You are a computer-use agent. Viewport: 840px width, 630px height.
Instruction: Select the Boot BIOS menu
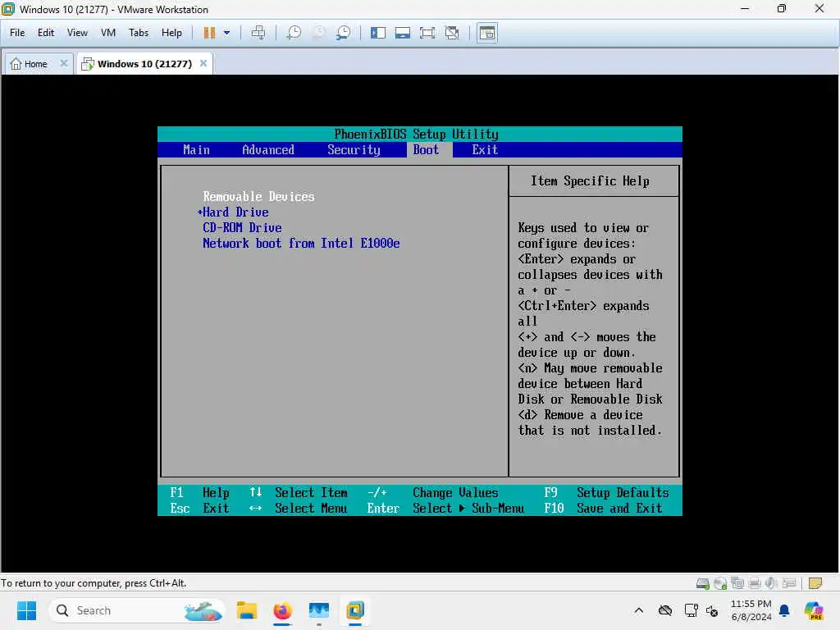(426, 150)
